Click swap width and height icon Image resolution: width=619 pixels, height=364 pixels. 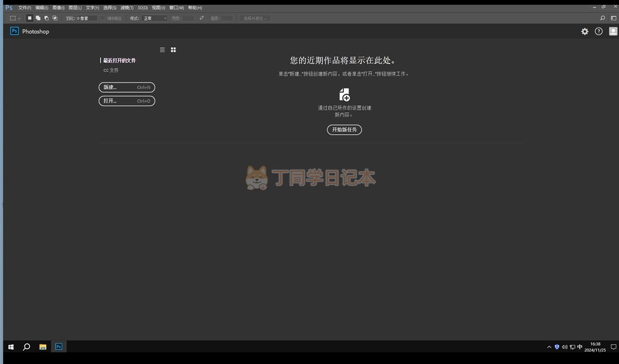(x=201, y=18)
